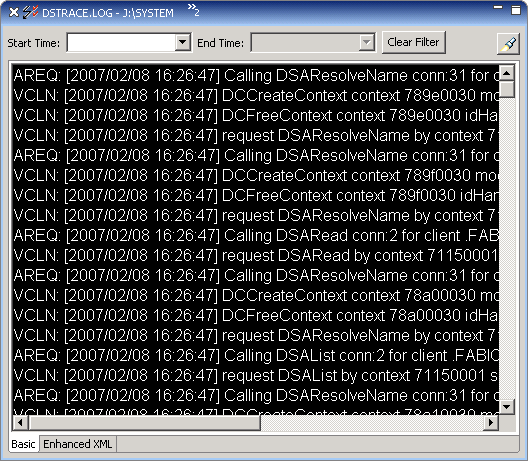Click the disconnect plug icon beside DSTRACE.LOG title
Image resolution: width=528 pixels, height=461 pixels.
(30, 12)
